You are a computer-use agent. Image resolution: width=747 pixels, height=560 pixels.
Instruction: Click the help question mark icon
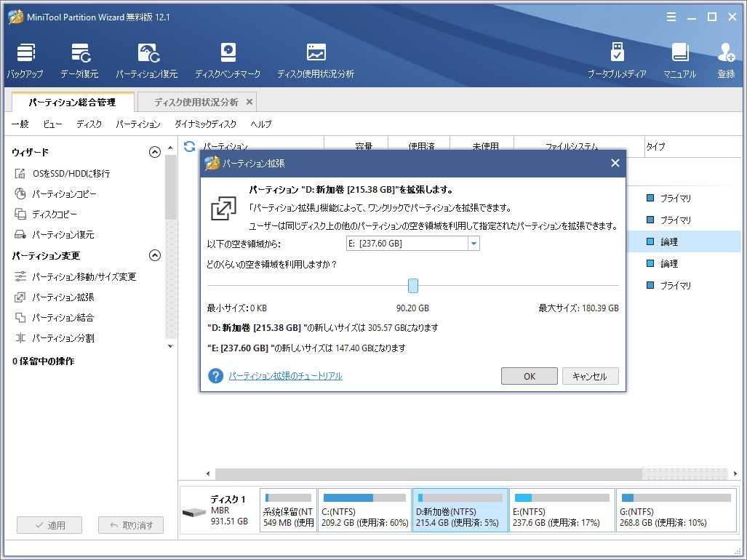[x=215, y=376]
